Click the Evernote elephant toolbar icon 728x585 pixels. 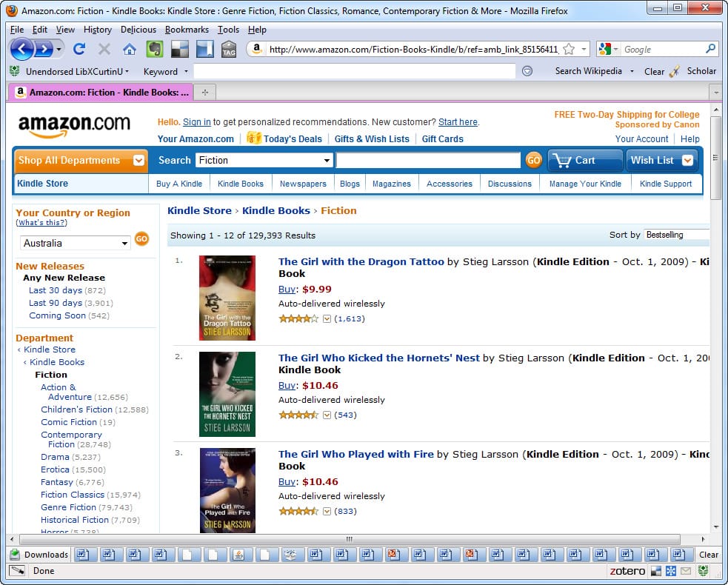(155, 49)
